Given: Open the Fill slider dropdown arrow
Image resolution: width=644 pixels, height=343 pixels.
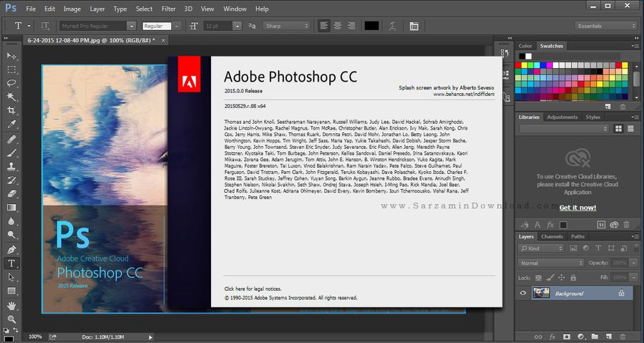Looking at the screenshot, I should point(634,278).
